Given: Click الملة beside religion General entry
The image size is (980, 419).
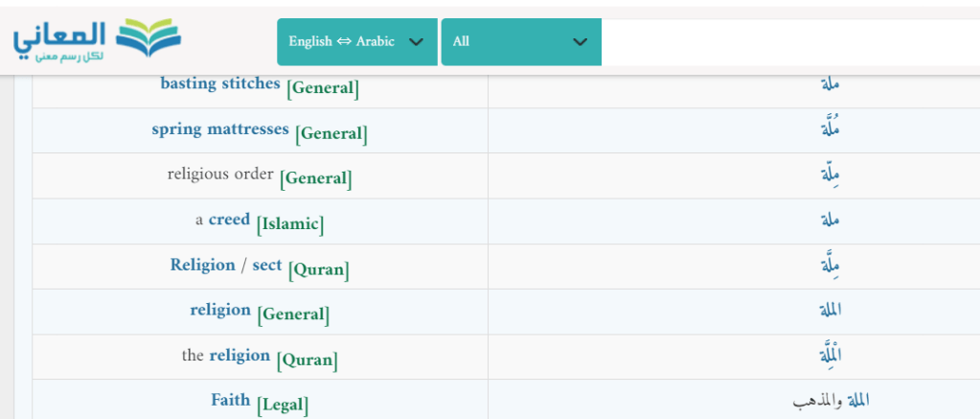Looking at the screenshot, I should tap(830, 311).
